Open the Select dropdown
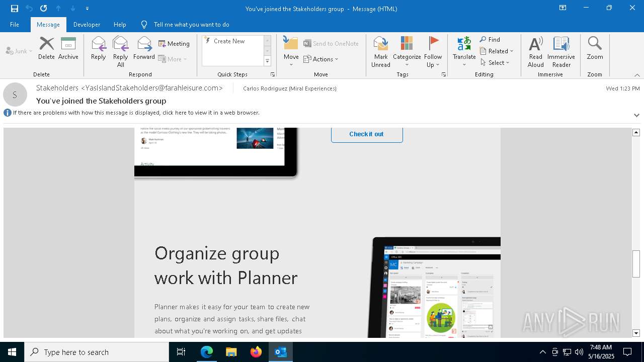This screenshot has height=362, width=644. click(x=495, y=63)
